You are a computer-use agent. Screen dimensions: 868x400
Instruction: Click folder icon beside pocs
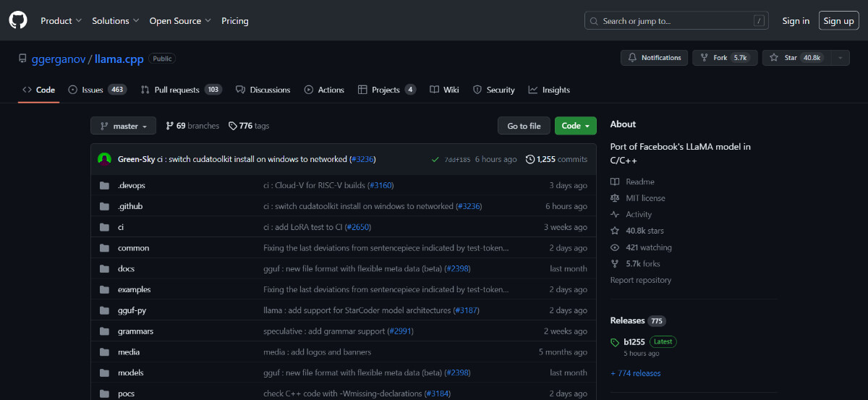[104, 393]
